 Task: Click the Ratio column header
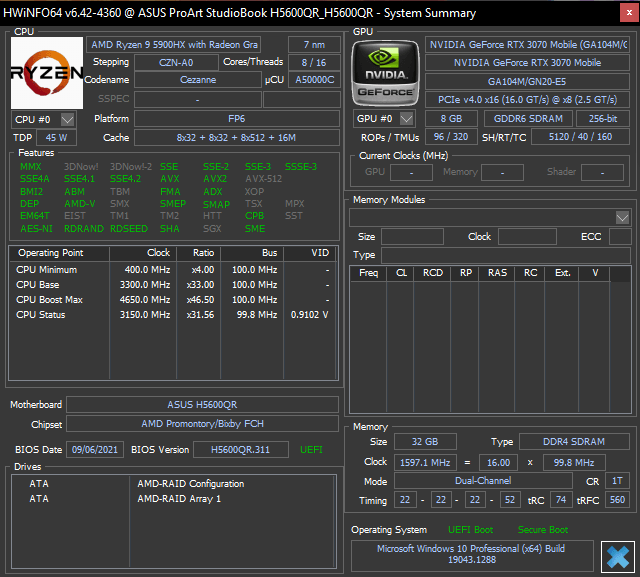click(199, 253)
